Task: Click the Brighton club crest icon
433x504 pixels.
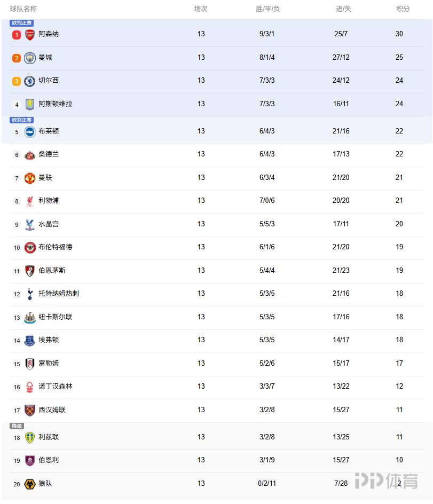Action: (30, 131)
